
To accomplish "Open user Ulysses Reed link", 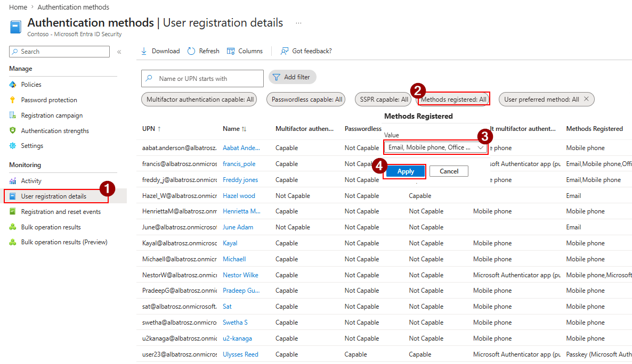I will 241,354.
